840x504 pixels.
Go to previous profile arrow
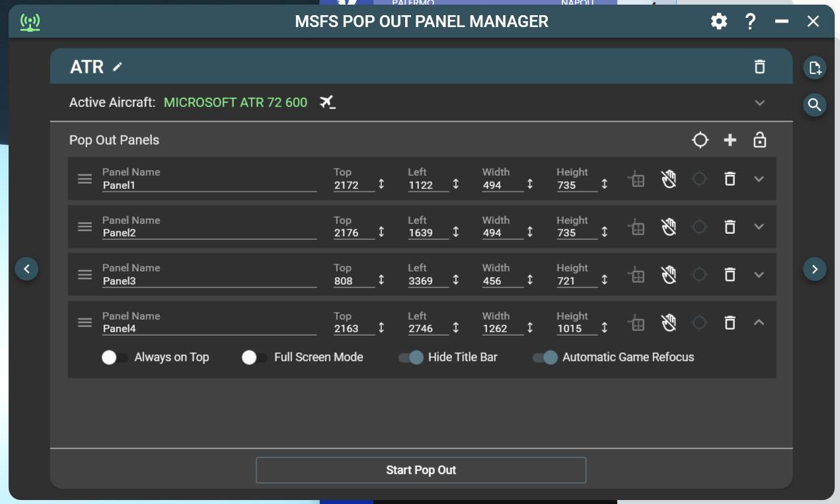[x=26, y=269]
